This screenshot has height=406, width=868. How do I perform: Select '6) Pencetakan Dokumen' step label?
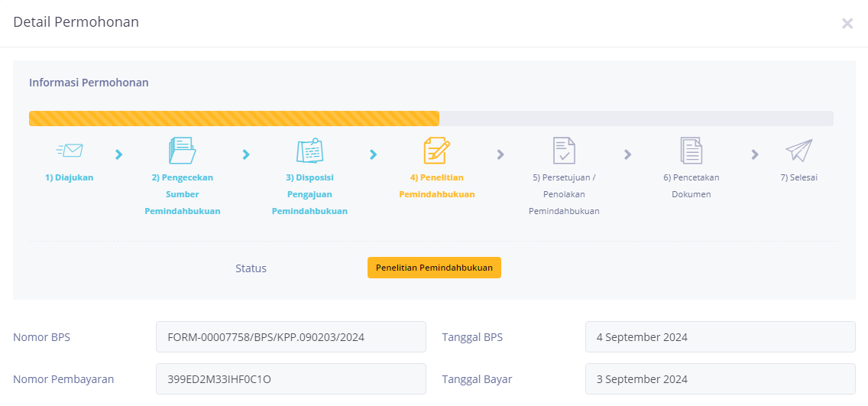tap(691, 186)
